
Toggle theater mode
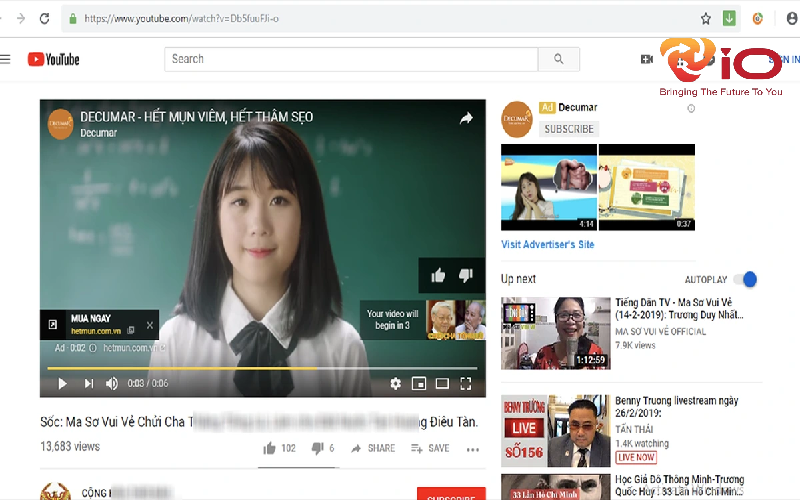pyautogui.click(x=442, y=384)
